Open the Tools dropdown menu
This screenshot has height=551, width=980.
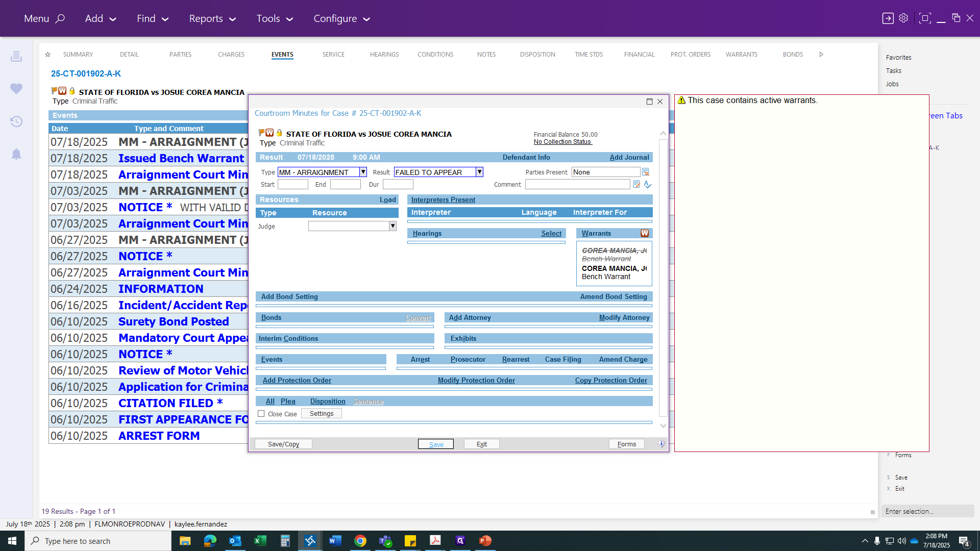[275, 18]
